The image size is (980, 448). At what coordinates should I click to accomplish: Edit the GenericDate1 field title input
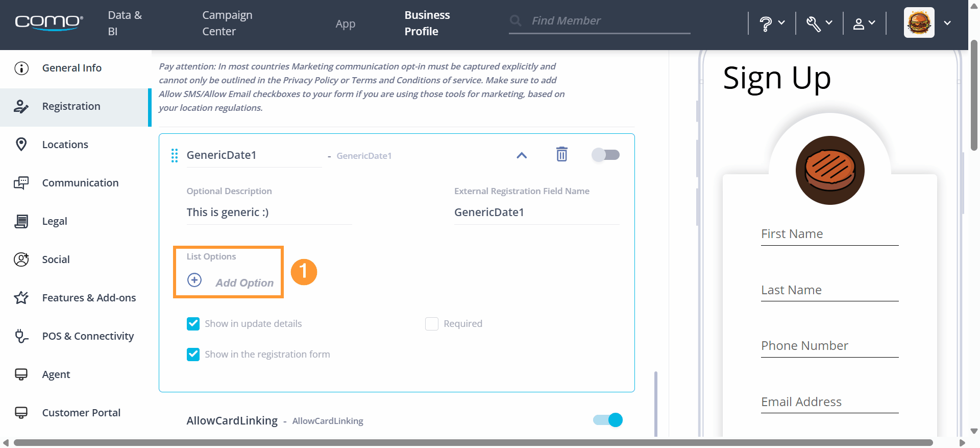tap(254, 155)
